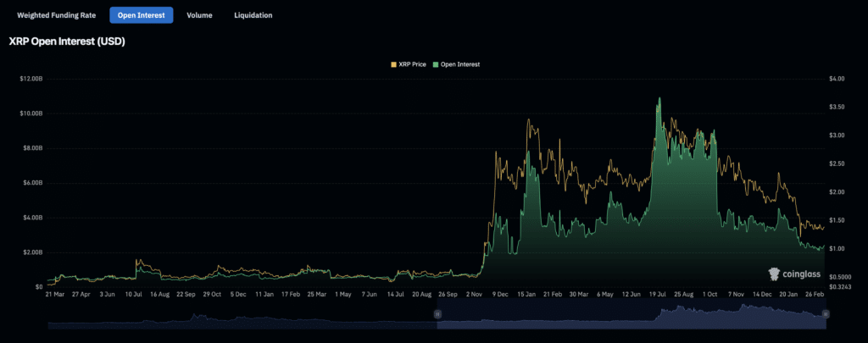Click the 15 Jan date label
Screen dimensions: 868x343
click(x=526, y=295)
